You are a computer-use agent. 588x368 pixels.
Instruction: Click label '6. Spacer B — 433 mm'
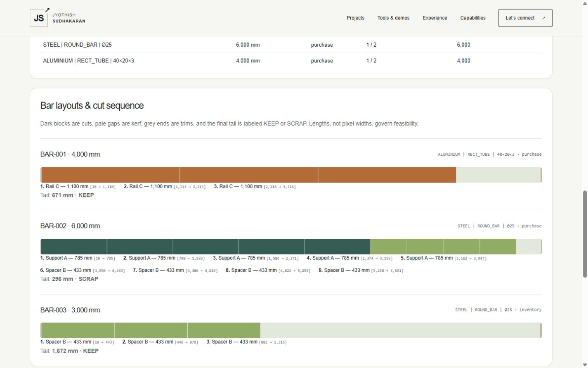point(66,270)
